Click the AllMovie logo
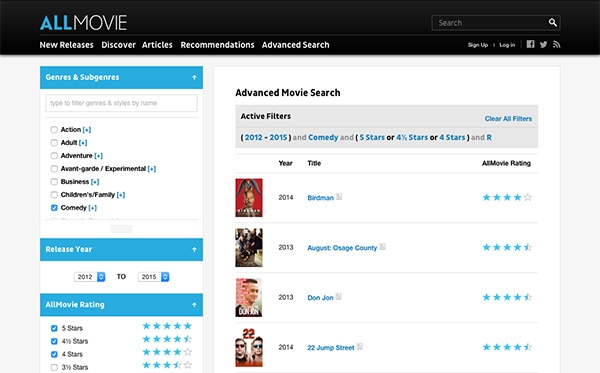The height and width of the screenshot is (373, 600). [x=83, y=23]
